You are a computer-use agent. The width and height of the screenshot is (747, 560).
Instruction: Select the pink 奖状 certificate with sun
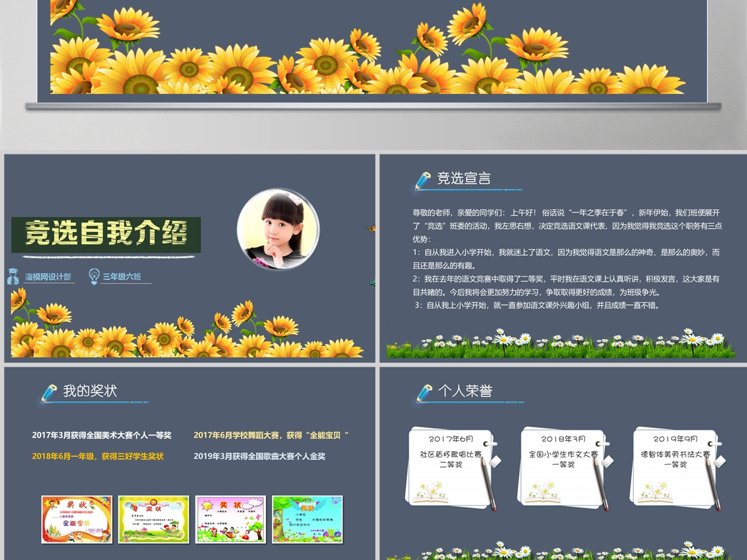[230, 519]
